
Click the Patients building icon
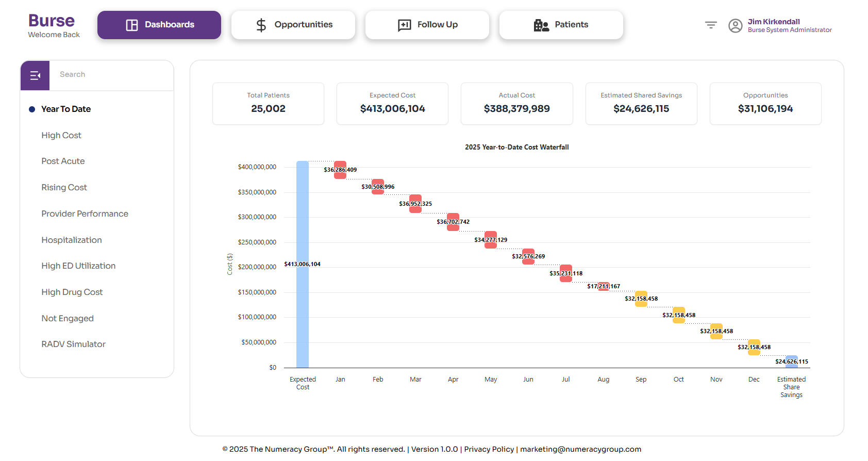point(541,25)
